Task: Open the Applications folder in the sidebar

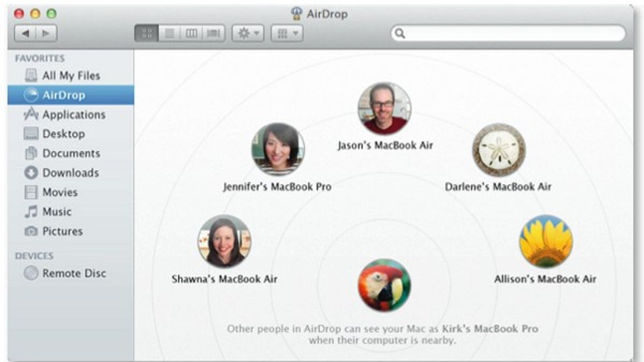Action: click(x=71, y=114)
